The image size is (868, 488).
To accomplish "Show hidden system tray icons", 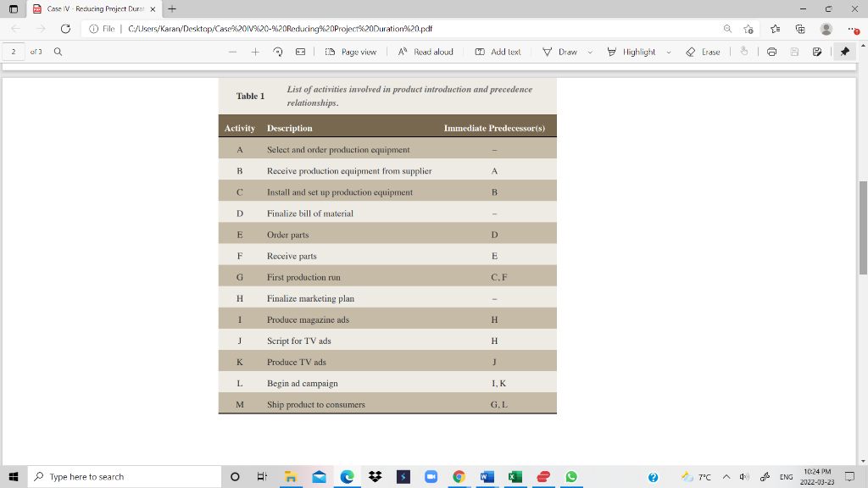I will coord(726,476).
